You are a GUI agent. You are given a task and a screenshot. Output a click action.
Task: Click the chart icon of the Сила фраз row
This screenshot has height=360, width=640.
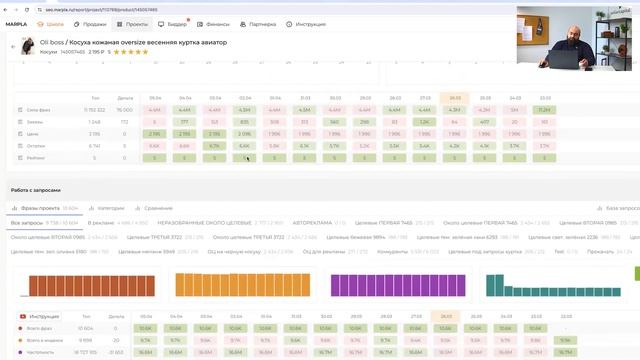pyautogui.click(x=20, y=110)
